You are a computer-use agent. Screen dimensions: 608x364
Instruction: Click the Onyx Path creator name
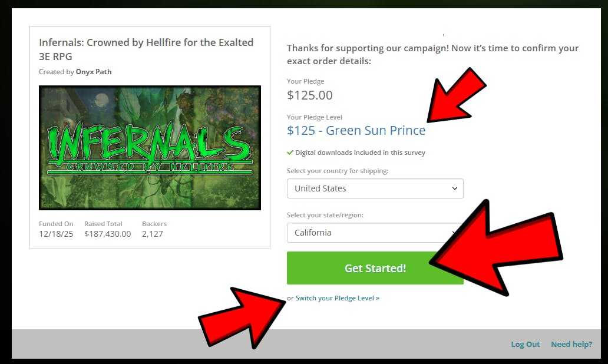94,72
